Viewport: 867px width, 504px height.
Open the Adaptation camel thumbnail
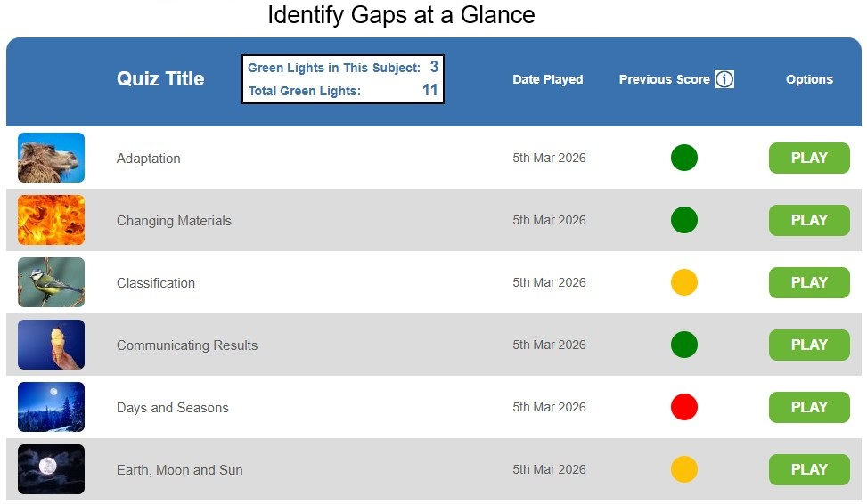[51, 158]
